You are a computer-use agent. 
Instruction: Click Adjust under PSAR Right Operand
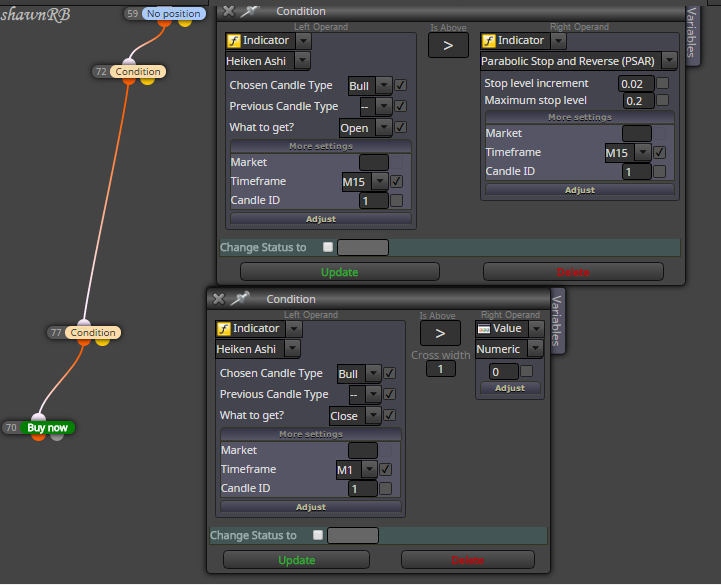click(x=580, y=190)
